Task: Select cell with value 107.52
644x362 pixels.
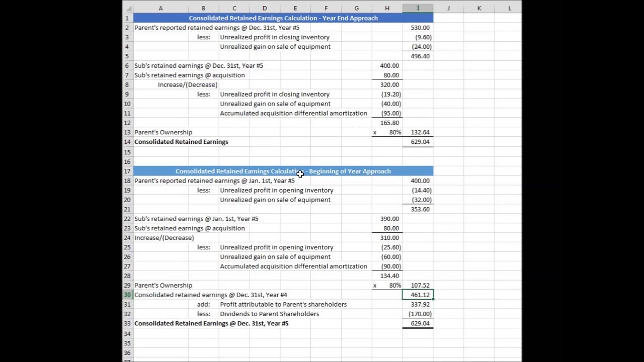Action: point(418,285)
